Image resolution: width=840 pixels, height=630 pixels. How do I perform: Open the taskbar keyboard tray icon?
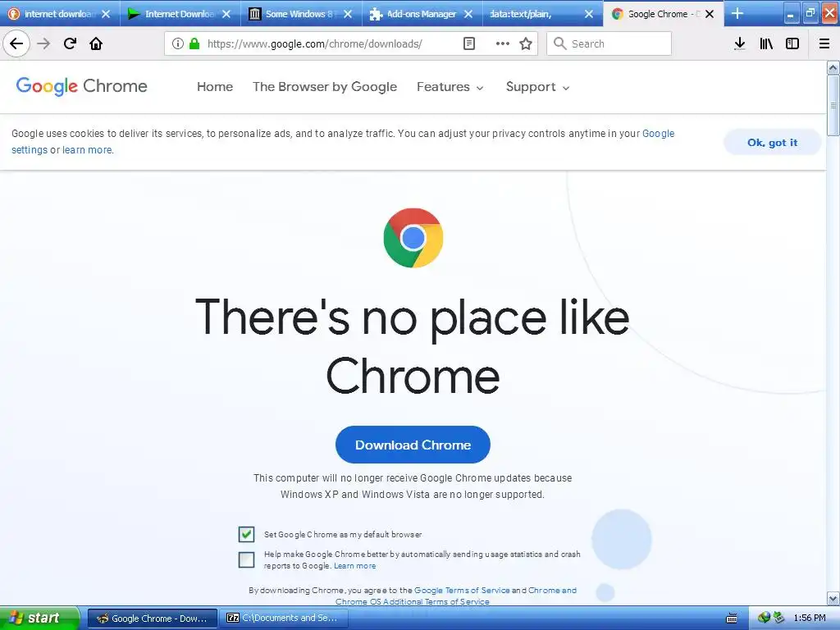pyautogui.click(x=731, y=619)
